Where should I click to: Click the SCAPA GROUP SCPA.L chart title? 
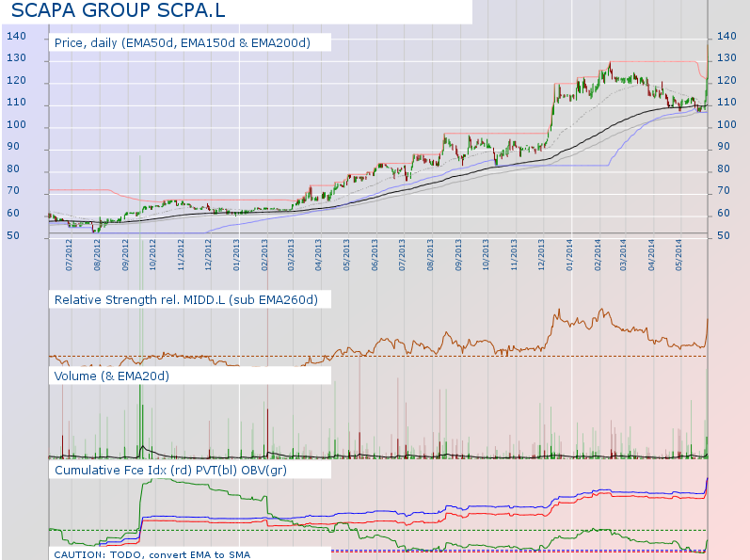point(119,10)
